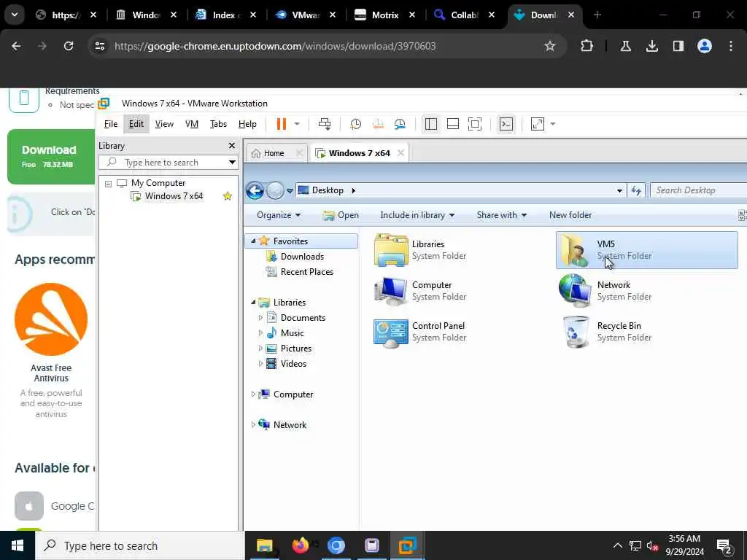Viewport: 747px width, 560px height.
Task: Click the Open button in Explorer toolbar
Action: 341,215
